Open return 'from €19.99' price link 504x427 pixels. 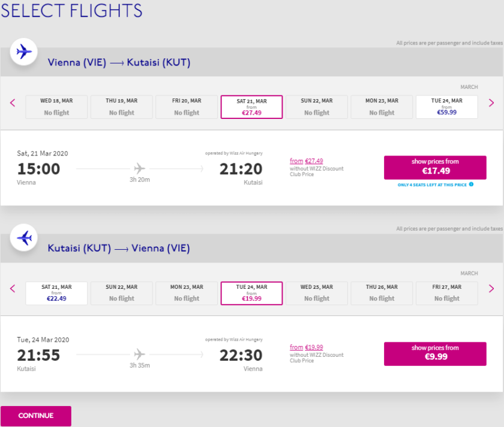[306, 347]
